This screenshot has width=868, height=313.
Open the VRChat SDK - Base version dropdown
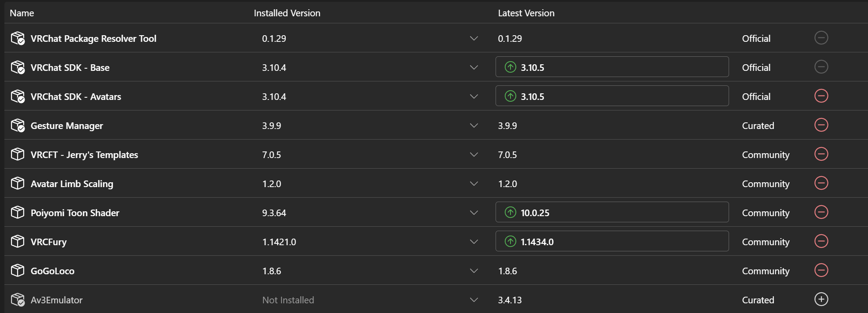474,67
